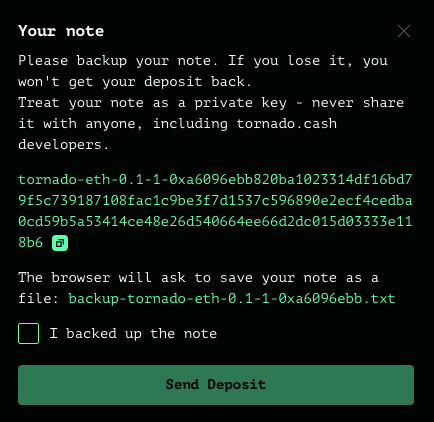This screenshot has width=434, height=422.
Task: Click the Please backup your note warning line
Action: tap(203, 61)
